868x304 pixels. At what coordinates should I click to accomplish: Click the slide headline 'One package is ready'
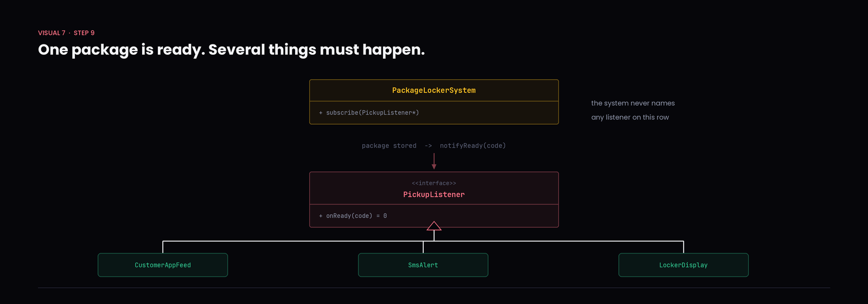coord(122,50)
